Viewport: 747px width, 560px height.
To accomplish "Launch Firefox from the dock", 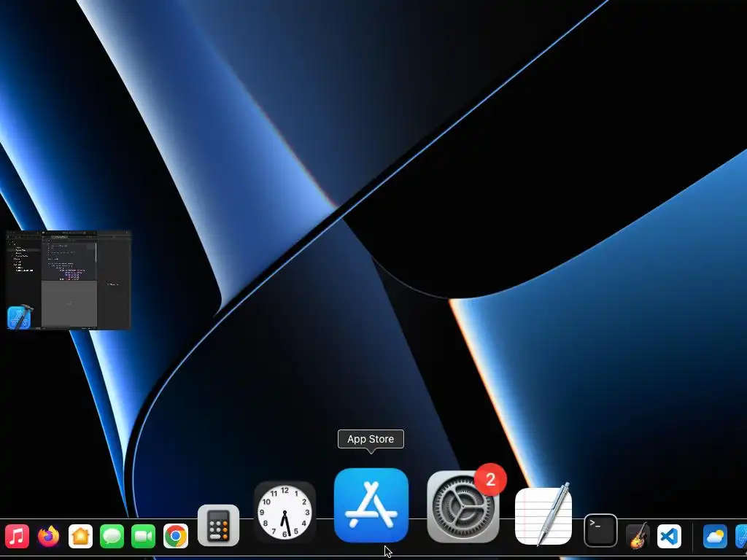I will point(49,536).
